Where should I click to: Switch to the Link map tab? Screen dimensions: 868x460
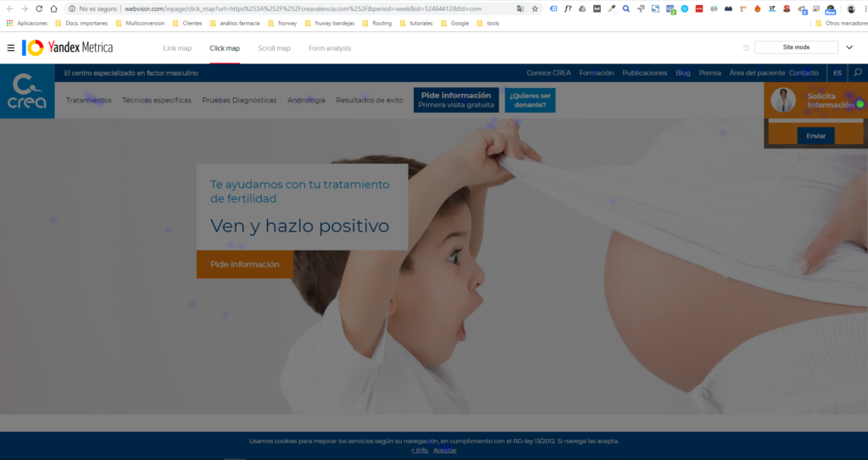click(x=177, y=48)
